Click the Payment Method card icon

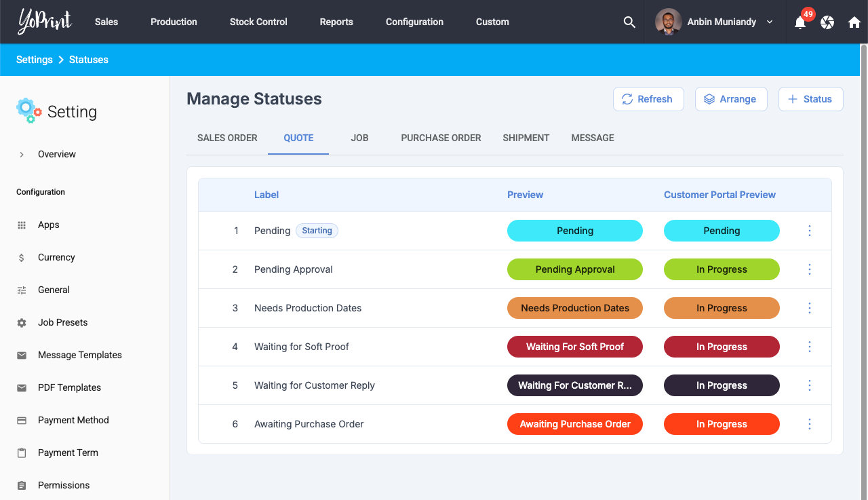click(x=22, y=420)
